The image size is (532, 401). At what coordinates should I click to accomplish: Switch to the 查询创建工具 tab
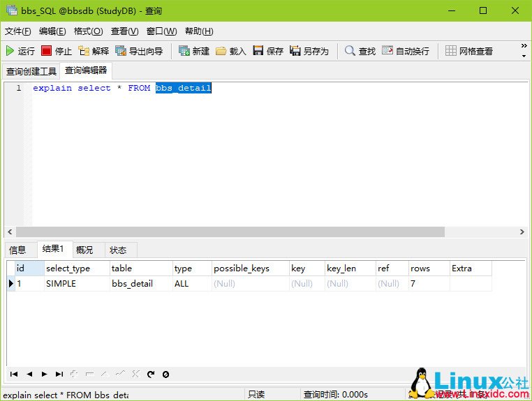(x=31, y=71)
